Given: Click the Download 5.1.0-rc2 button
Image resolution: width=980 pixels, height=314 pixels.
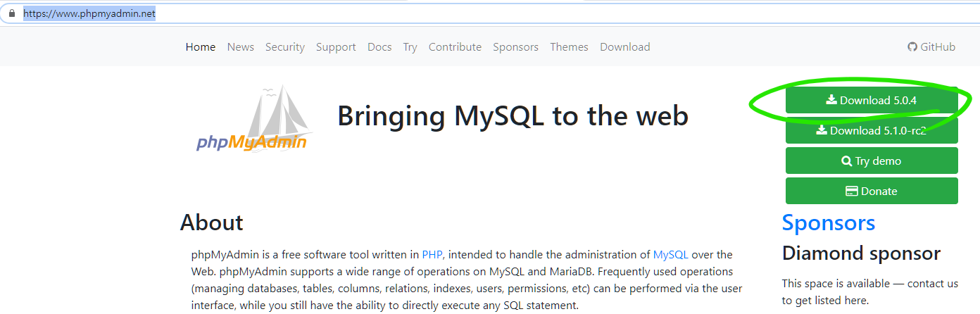Looking at the screenshot, I should pyautogui.click(x=872, y=130).
